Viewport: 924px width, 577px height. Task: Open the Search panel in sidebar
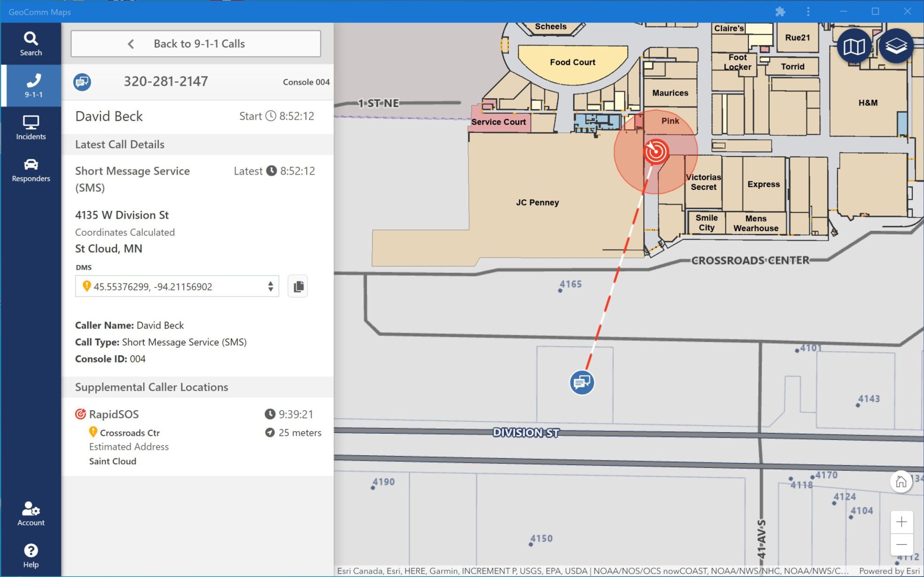tap(31, 44)
